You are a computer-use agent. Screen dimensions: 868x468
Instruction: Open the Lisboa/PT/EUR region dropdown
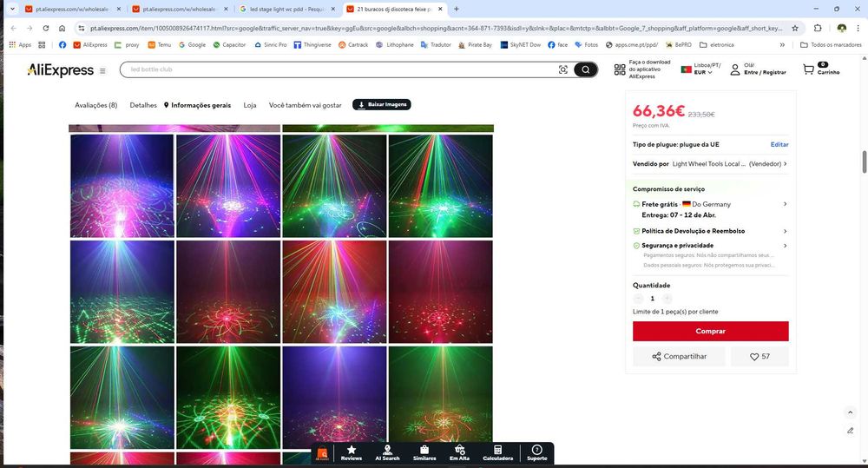[700, 69]
